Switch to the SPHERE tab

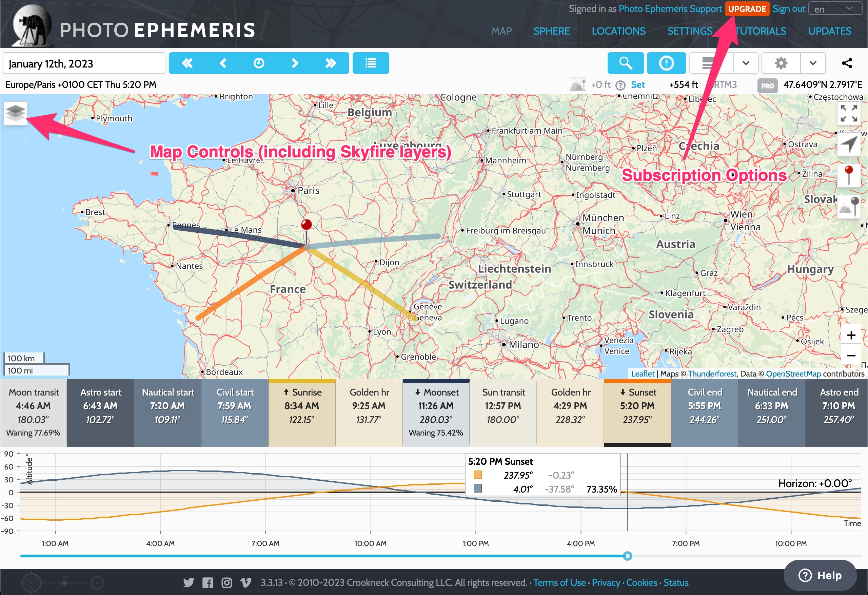[x=552, y=31]
